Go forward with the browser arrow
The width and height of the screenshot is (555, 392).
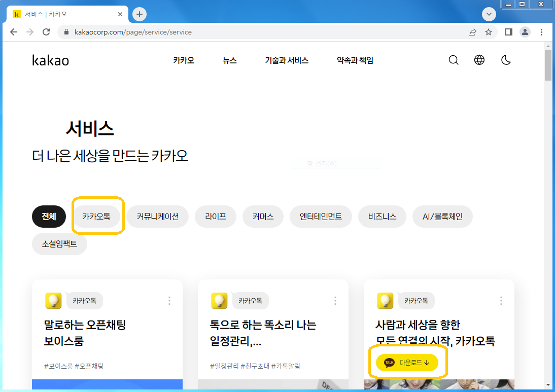(x=30, y=32)
